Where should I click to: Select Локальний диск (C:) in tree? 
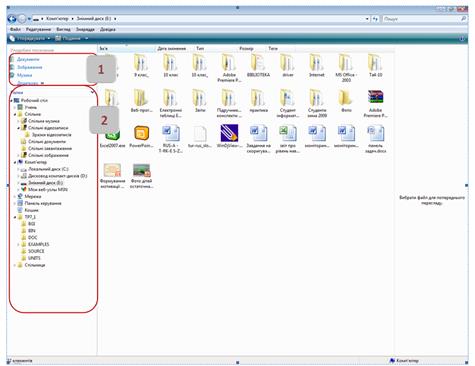48,169
